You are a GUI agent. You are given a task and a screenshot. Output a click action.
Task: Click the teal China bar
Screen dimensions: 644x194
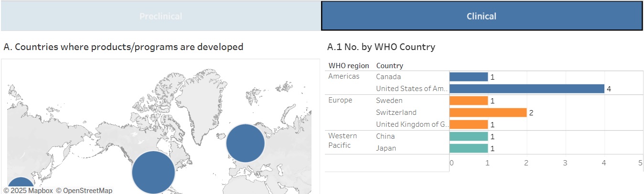pyautogui.click(x=469, y=136)
